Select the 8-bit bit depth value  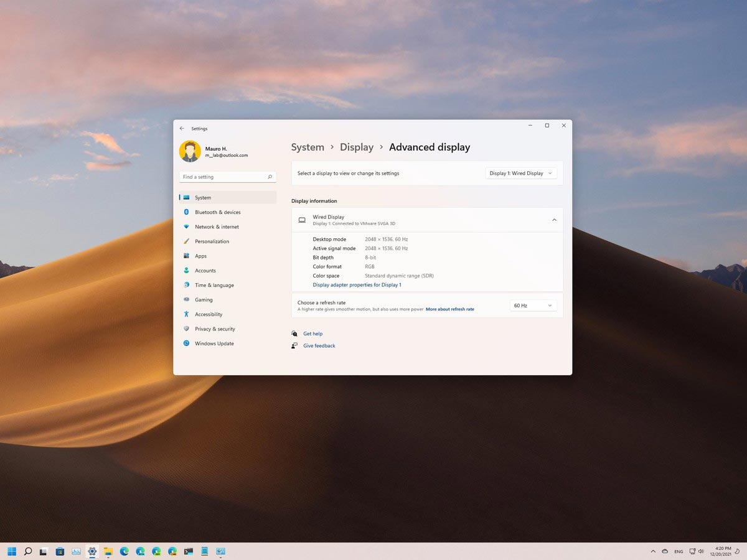tap(370, 258)
